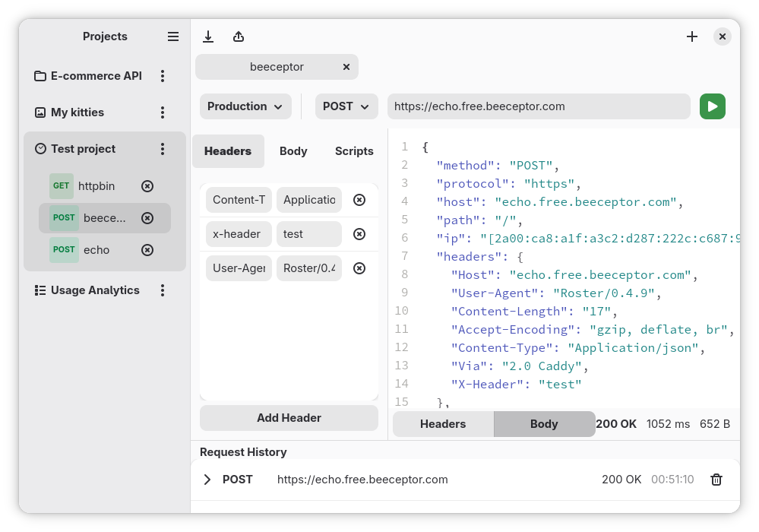Click the 1052 ms response time
The image size is (759, 532).
coord(668,425)
